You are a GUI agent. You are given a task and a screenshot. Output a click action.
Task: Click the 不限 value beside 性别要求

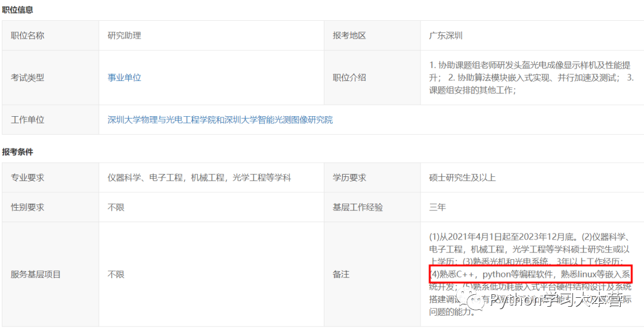click(x=116, y=207)
